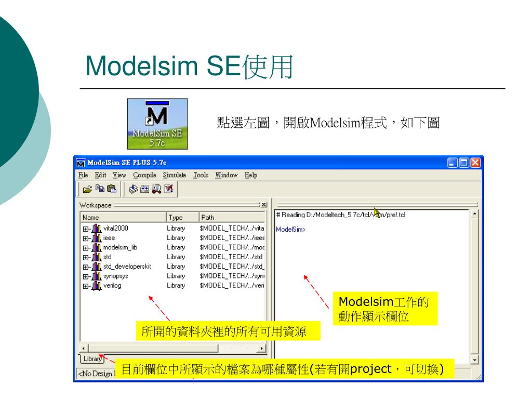Select the ieee library icon
The width and height of the screenshot is (532, 399).
coord(97,238)
